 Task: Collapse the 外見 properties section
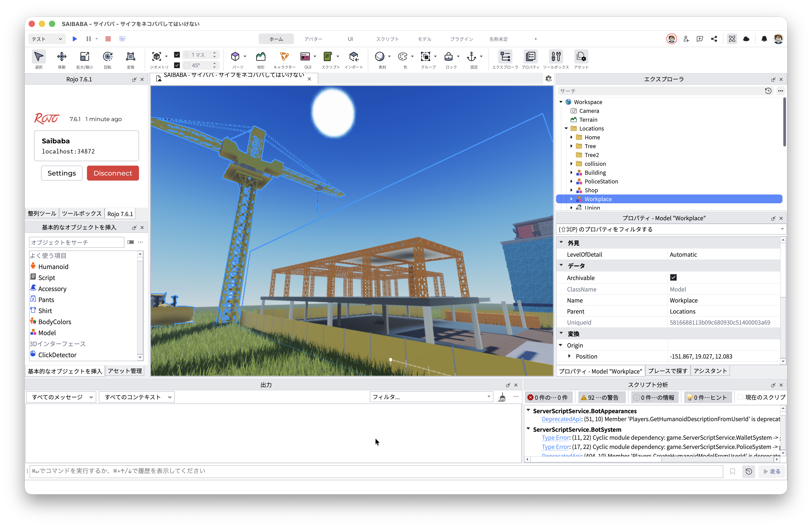tap(561, 242)
